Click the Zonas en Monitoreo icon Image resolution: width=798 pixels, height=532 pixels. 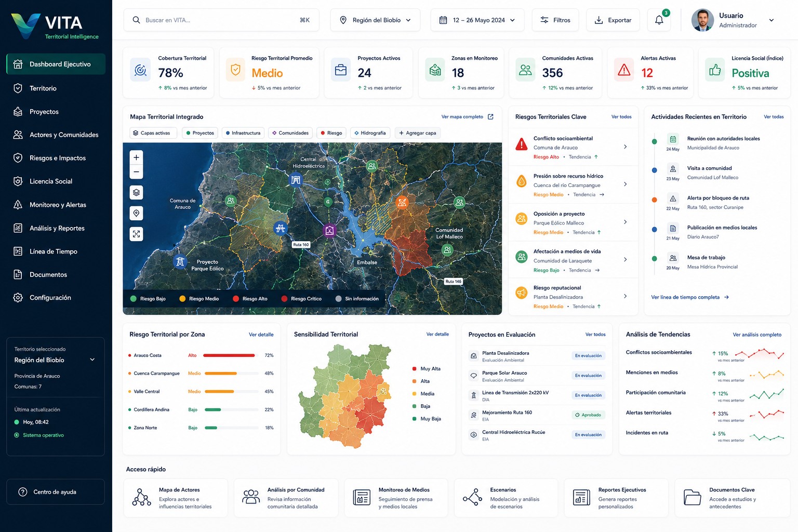coord(435,70)
